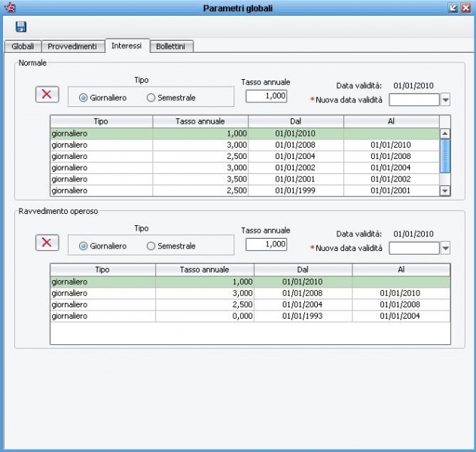Viewport: 476px width, 452px height.
Task: Go to the Bollettini tab
Action: pos(173,47)
